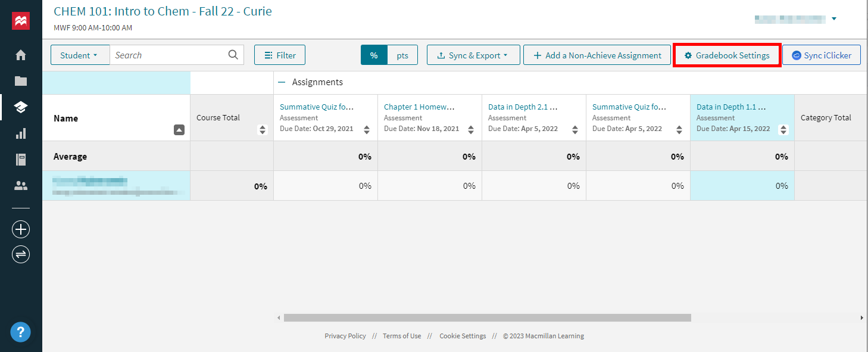The image size is (868, 352).
Task: Open the class roster people icon
Action: pyautogui.click(x=20, y=185)
